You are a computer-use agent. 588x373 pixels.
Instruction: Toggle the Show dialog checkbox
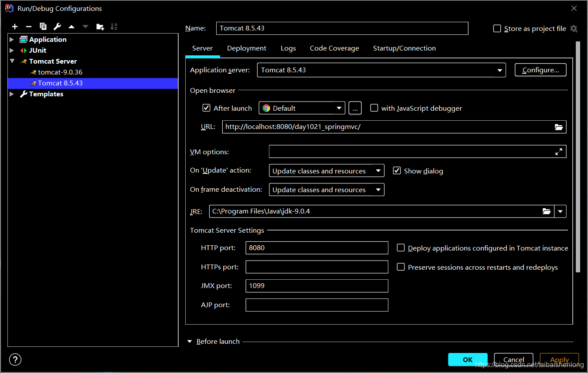(x=397, y=171)
